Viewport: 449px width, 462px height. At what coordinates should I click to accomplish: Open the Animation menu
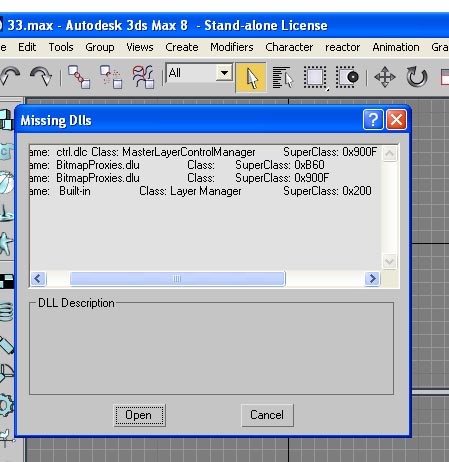[x=396, y=47]
